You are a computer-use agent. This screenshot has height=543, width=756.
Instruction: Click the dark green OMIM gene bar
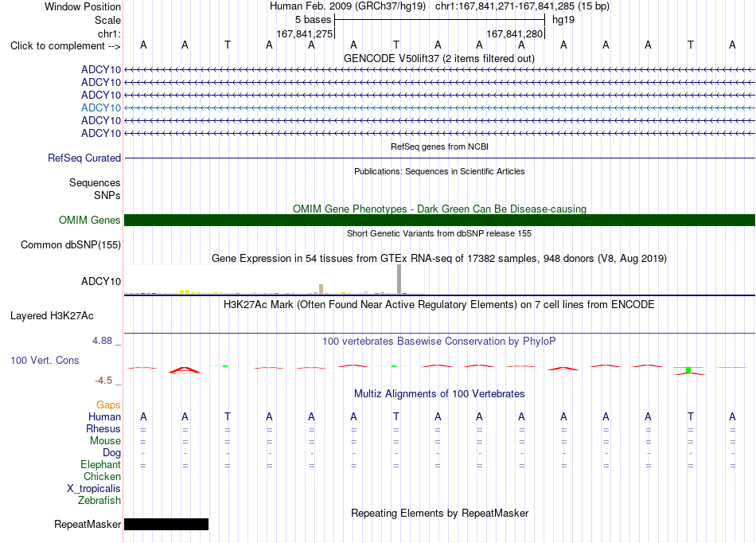click(x=439, y=221)
